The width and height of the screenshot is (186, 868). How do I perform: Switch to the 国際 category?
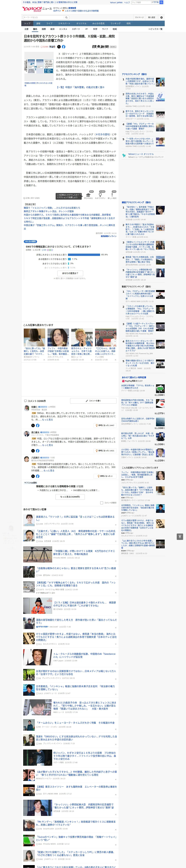coord(44,29)
